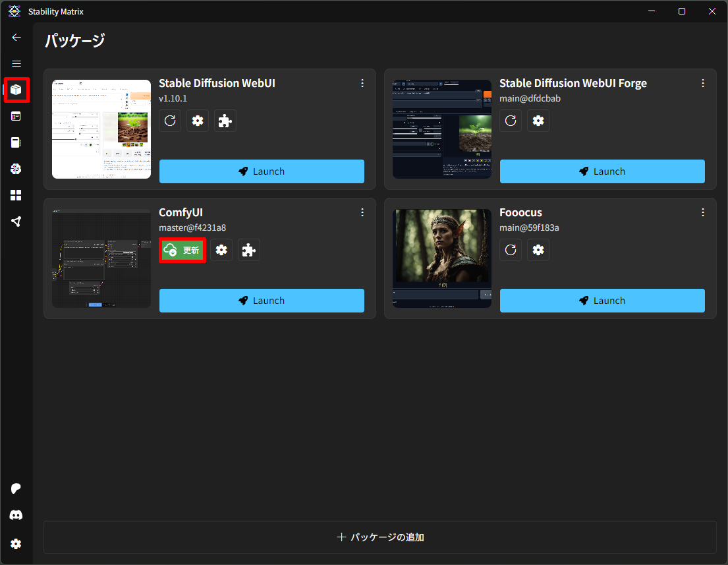Open extensions puzzle icon for Stable Diffusion WebUI

pyautogui.click(x=225, y=121)
